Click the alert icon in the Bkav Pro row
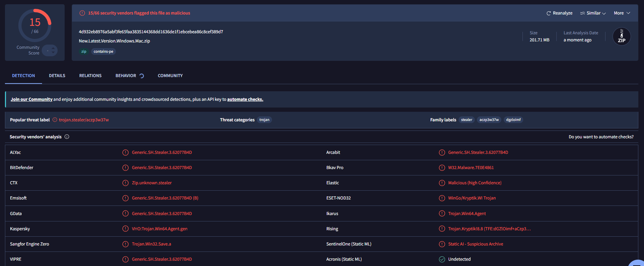This screenshot has height=266, width=644. [x=442, y=168]
